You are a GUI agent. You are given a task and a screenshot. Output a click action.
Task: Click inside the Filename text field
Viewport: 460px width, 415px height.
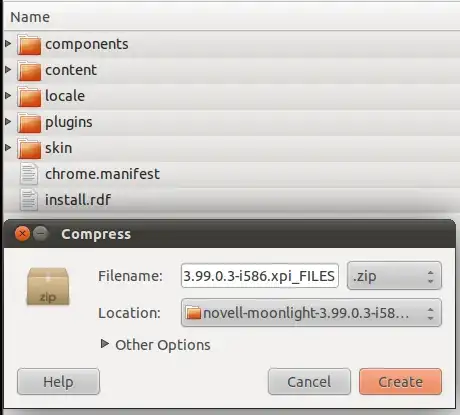coord(260,276)
